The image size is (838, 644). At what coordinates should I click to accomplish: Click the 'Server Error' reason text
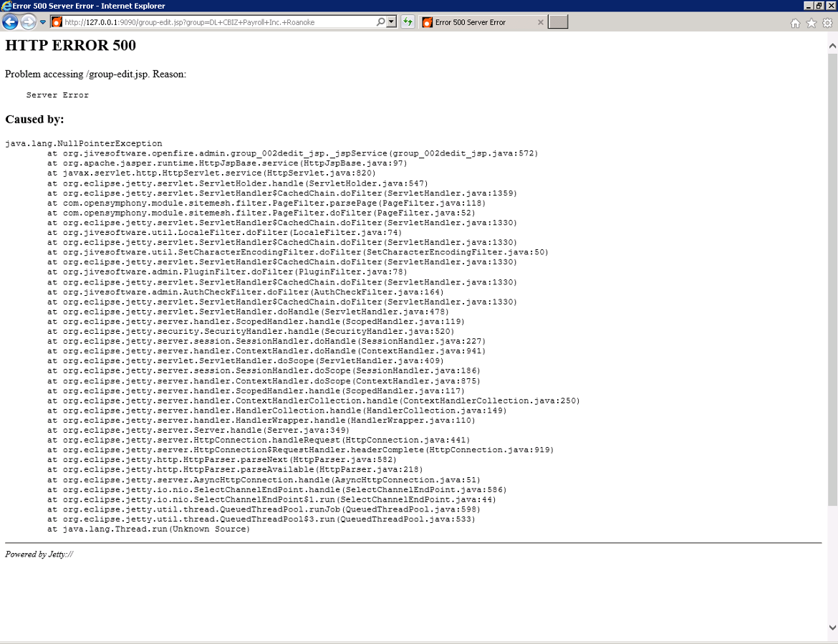[x=57, y=95]
